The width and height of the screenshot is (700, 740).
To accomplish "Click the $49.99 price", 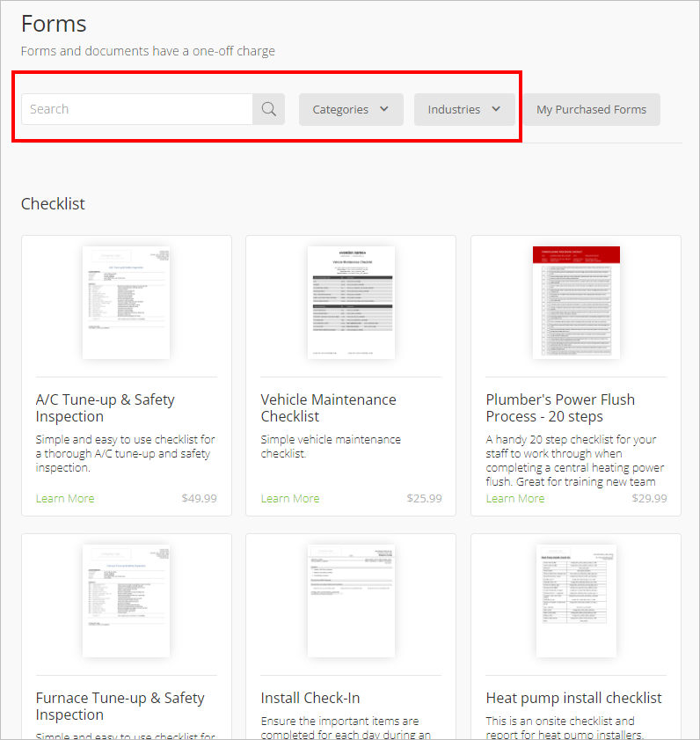I will click(199, 498).
